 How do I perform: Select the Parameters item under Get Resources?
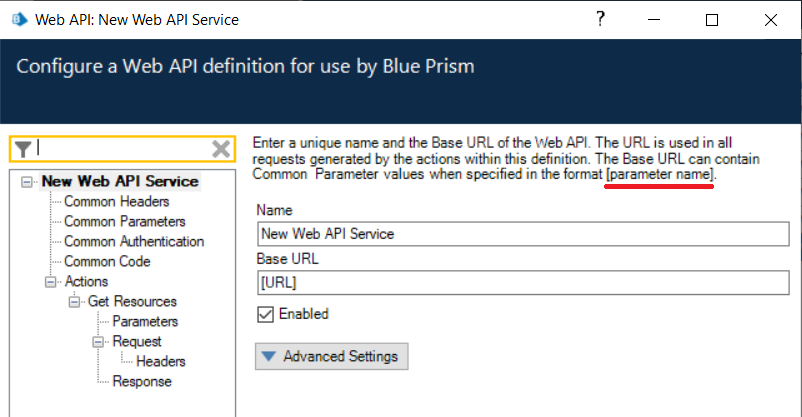[x=145, y=322]
